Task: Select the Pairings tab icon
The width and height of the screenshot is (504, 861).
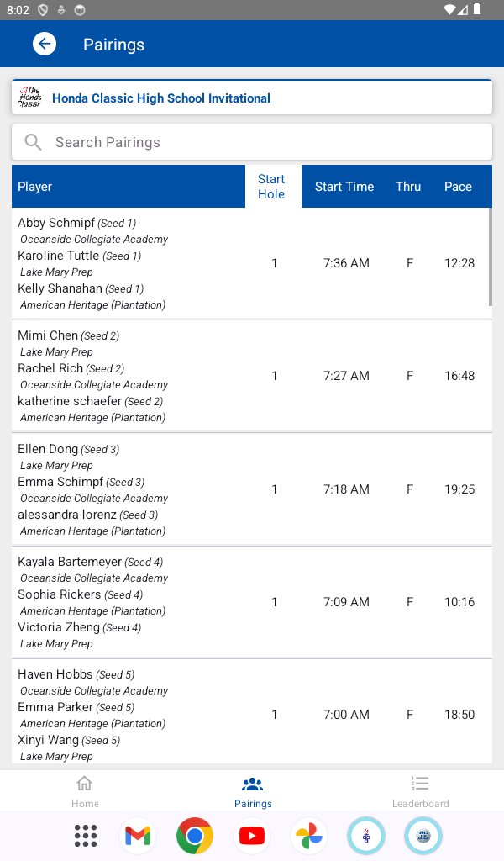Action: coord(252,784)
